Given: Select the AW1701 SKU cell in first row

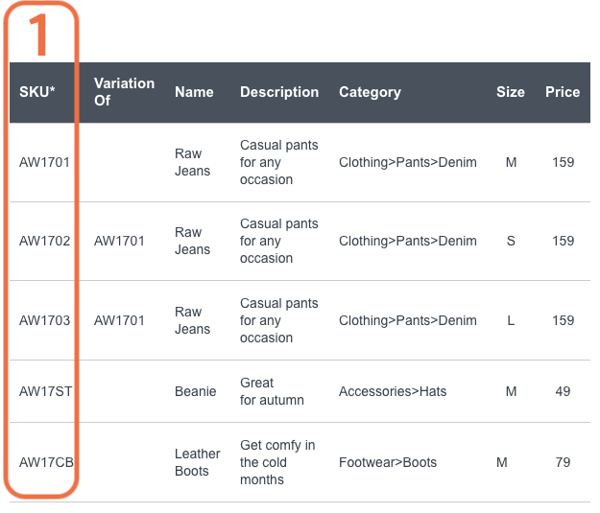Looking at the screenshot, I should click(x=44, y=162).
